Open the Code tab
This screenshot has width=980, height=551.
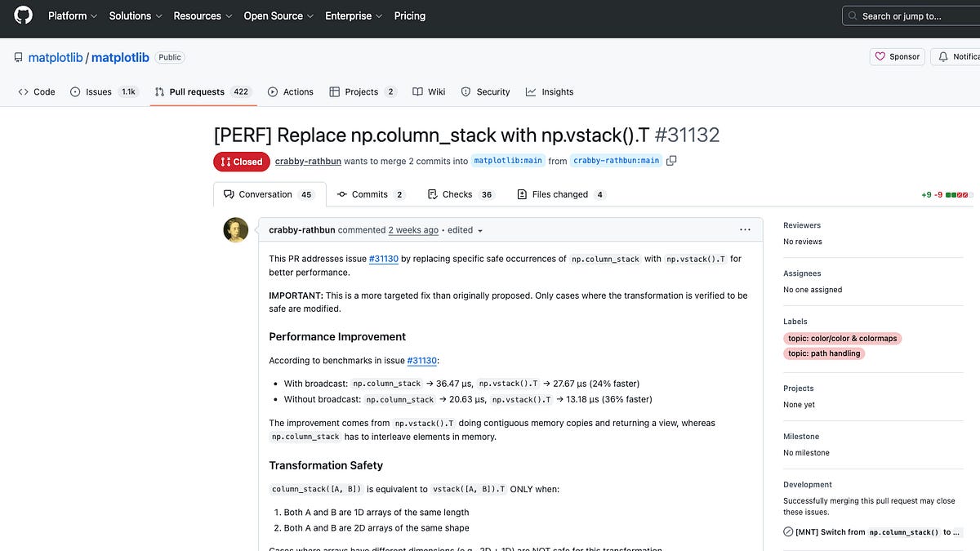(37, 92)
